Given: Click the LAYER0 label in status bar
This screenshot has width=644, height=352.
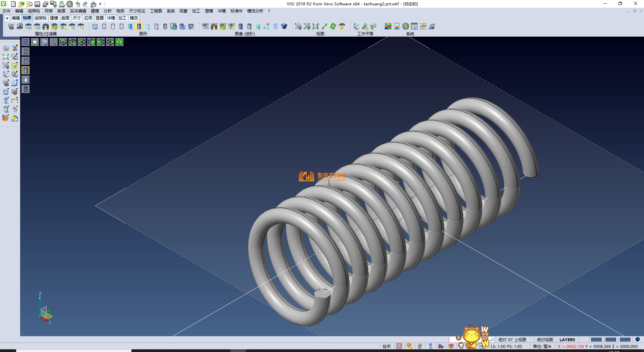Looking at the screenshot, I should click(567, 340).
